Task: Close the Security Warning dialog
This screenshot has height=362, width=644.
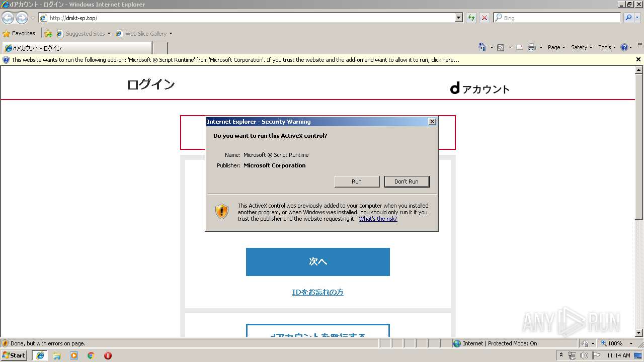Action: (x=432, y=122)
